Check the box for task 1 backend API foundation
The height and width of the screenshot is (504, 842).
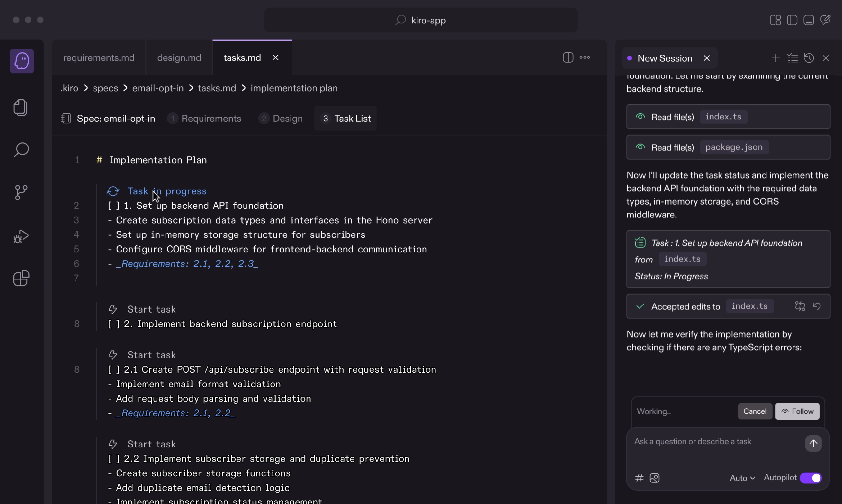pos(113,206)
